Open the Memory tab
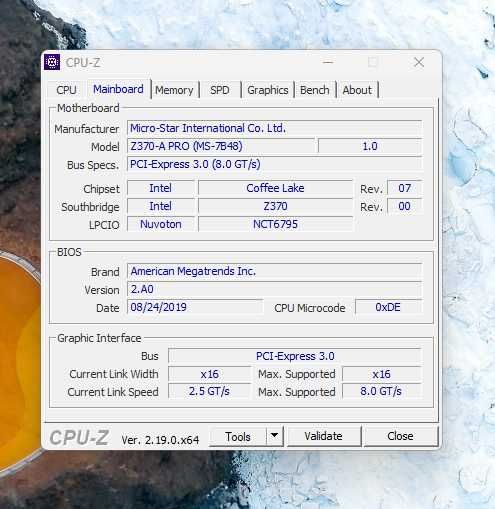 (174, 90)
